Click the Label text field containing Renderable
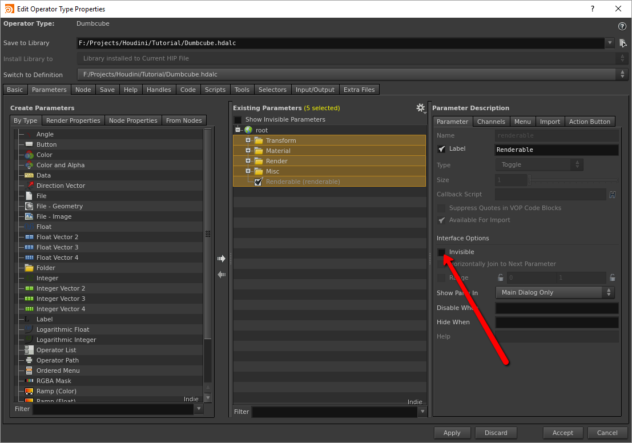This screenshot has height=443, width=632. [x=555, y=149]
